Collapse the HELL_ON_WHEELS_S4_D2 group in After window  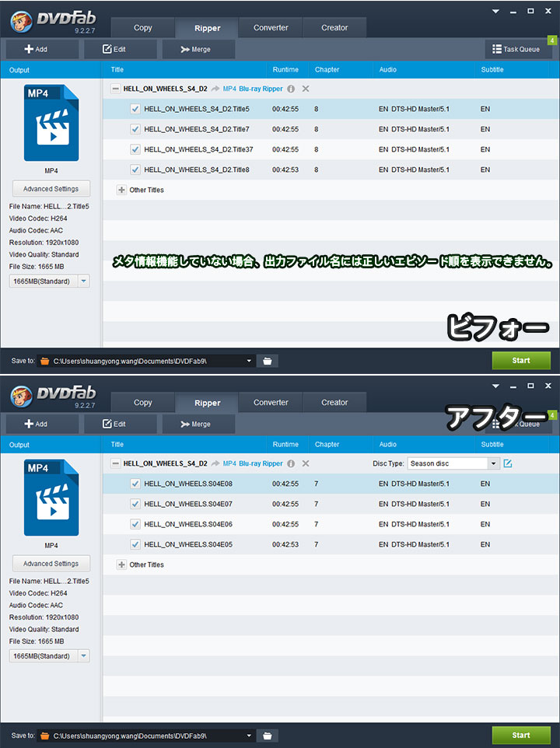[115, 463]
